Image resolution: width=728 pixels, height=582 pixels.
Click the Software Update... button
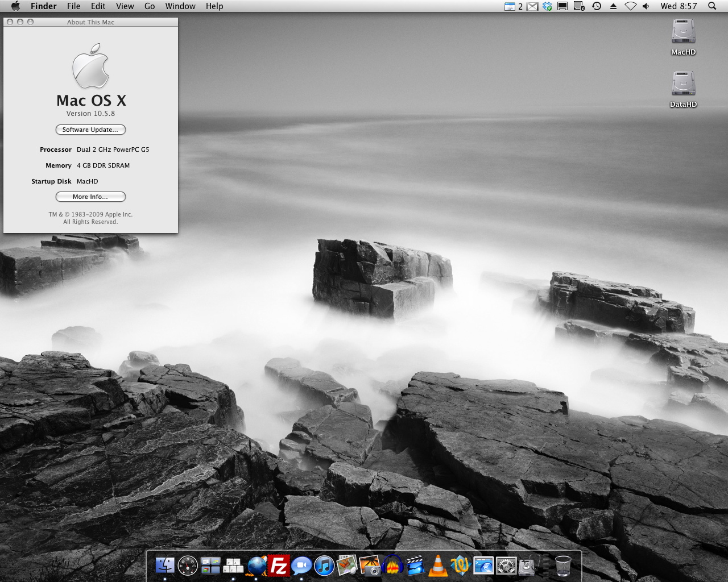tap(90, 130)
